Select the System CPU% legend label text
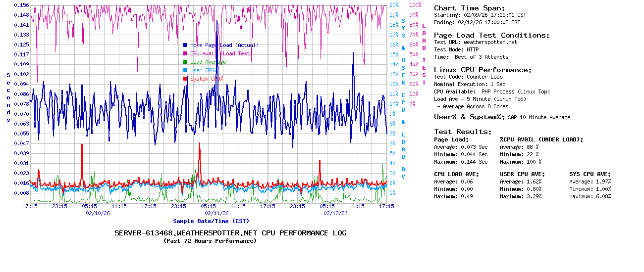644x272 pixels. coord(207,79)
